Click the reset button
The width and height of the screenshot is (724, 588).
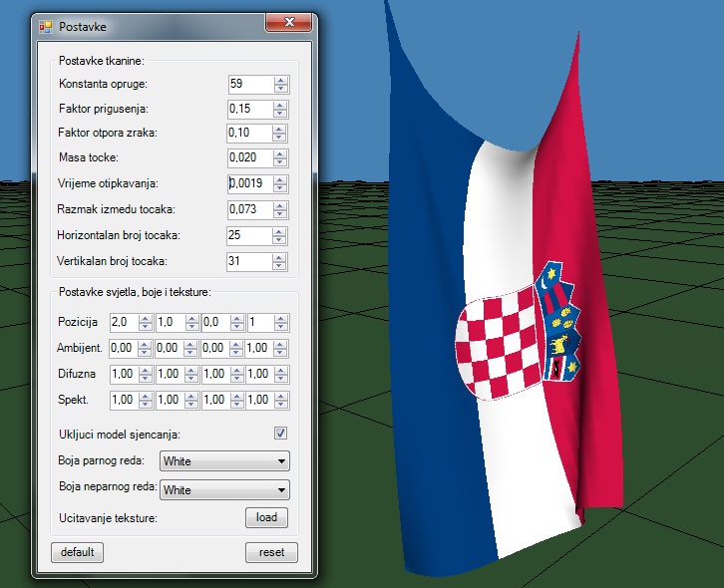tap(271, 552)
